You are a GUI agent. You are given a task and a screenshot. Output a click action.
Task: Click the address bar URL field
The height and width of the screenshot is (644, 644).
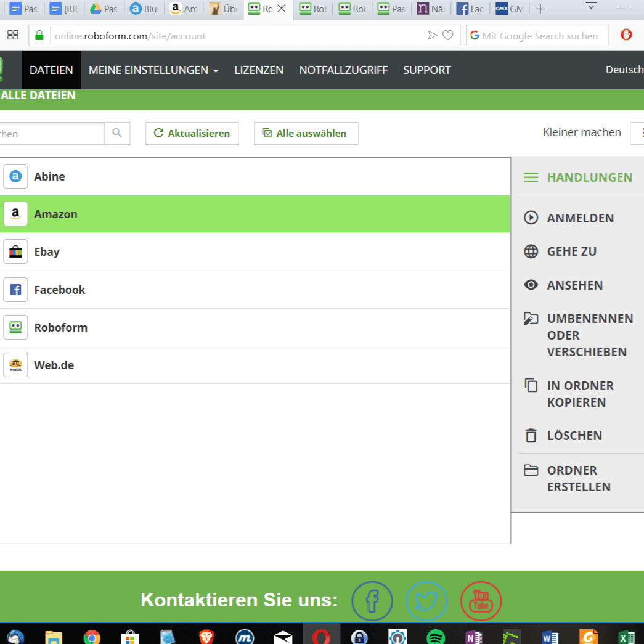tap(238, 36)
